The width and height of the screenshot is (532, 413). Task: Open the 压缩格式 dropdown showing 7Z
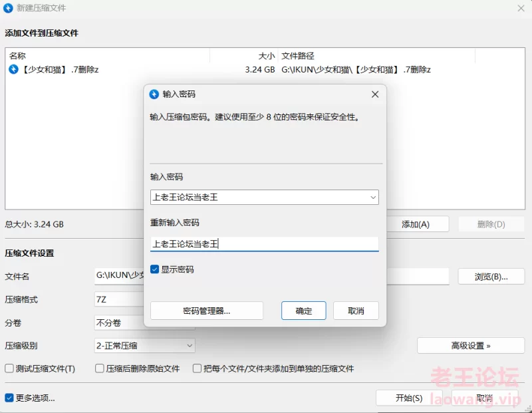pos(119,299)
